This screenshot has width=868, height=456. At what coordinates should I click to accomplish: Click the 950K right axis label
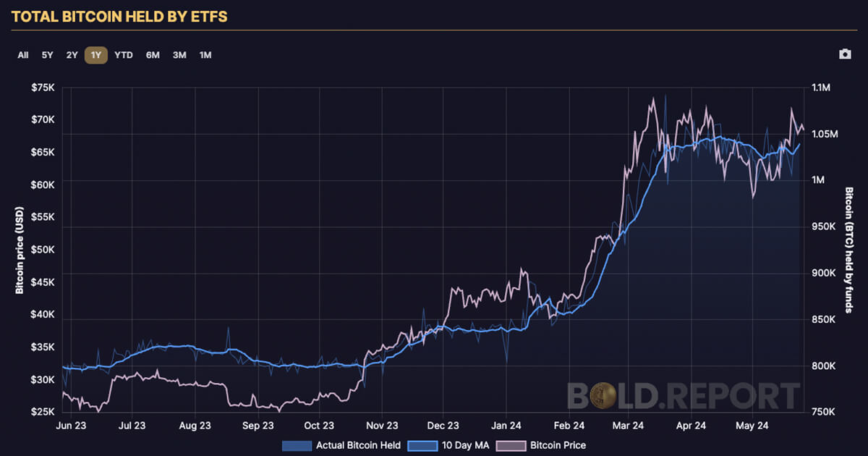pyautogui.click(x=822, y=227)
